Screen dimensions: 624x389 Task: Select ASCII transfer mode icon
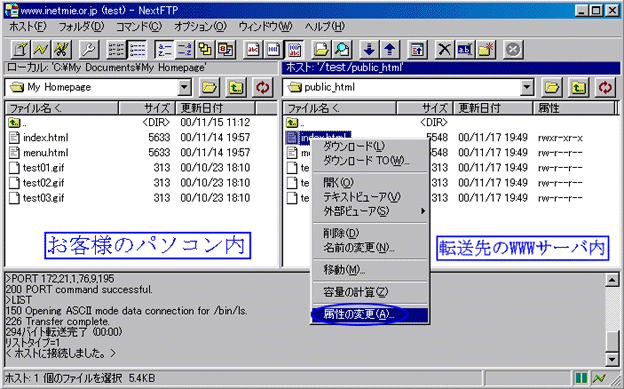[253, 50]
